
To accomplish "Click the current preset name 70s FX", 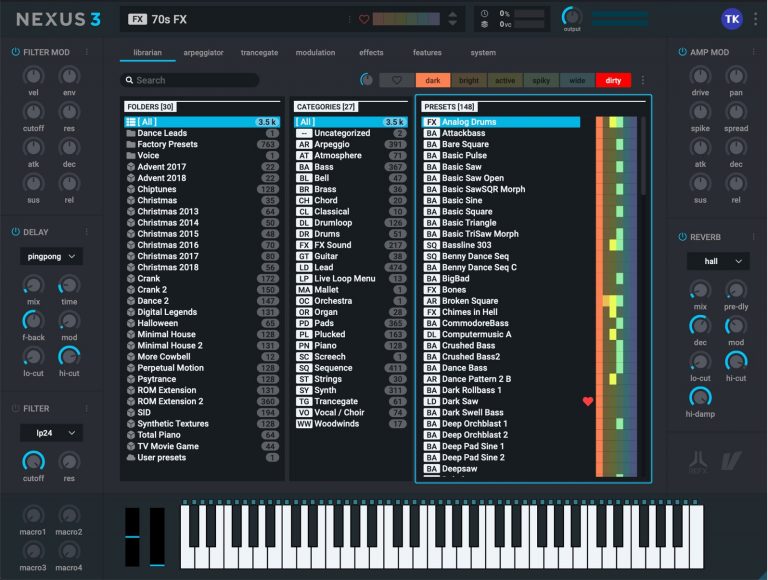I will 169,19.
